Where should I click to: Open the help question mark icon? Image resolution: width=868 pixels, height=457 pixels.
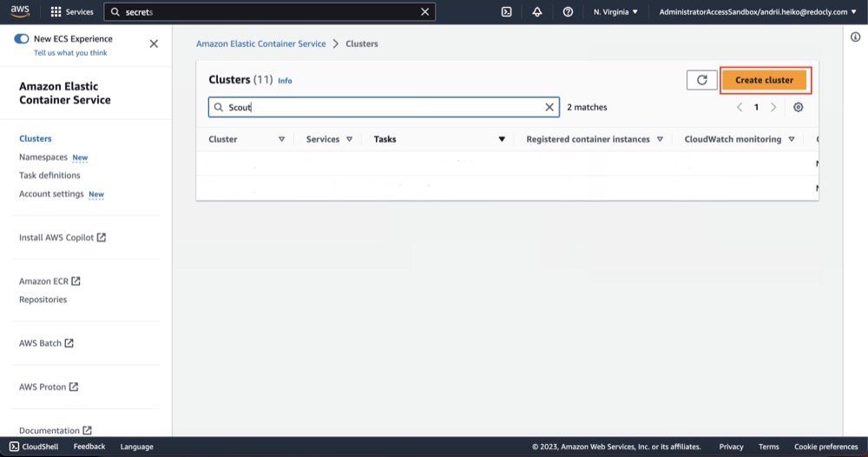[x=568, y=11]
